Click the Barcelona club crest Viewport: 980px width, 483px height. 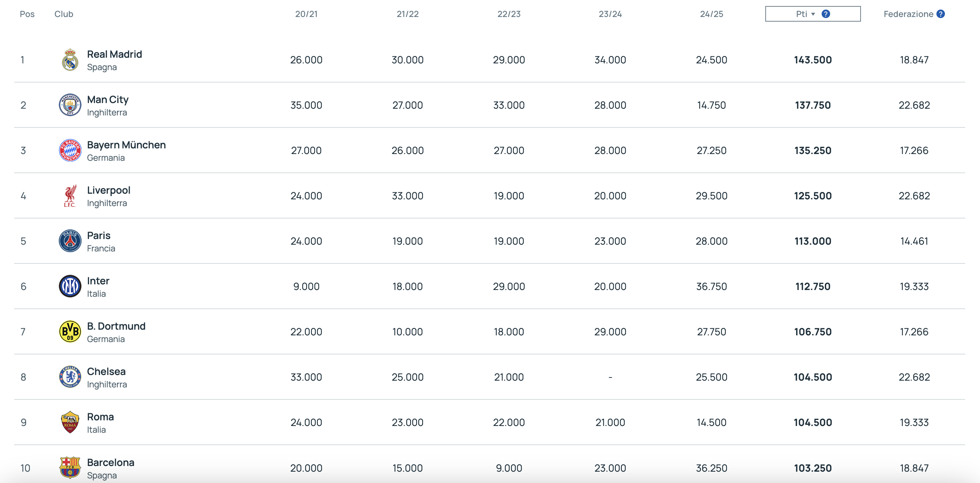click(x=70, y=467)
